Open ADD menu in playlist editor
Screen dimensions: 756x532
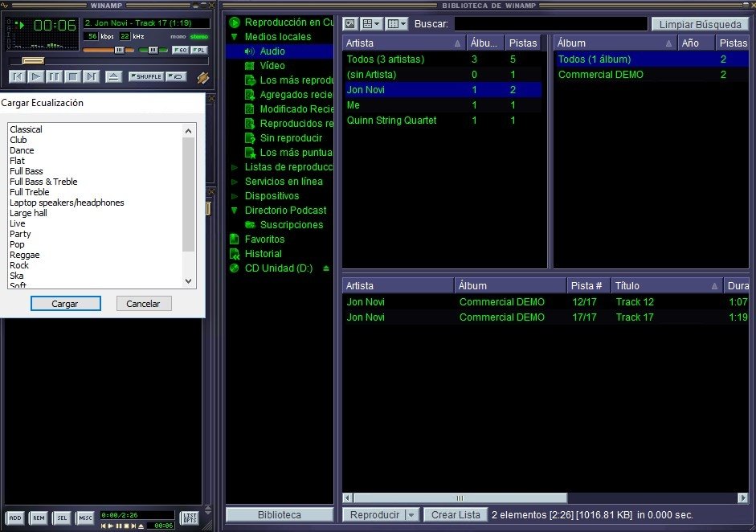click(x=15, y=518)
